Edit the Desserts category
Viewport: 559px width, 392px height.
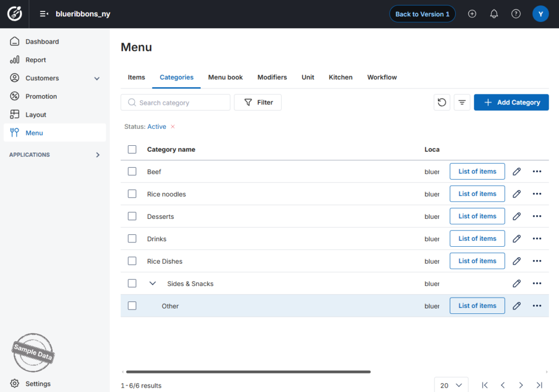point(516,217)
